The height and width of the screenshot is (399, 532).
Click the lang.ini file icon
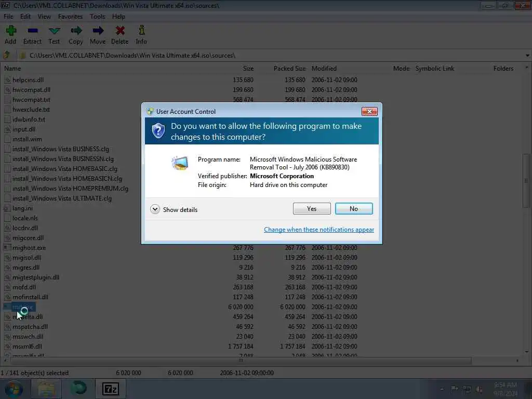7,208
